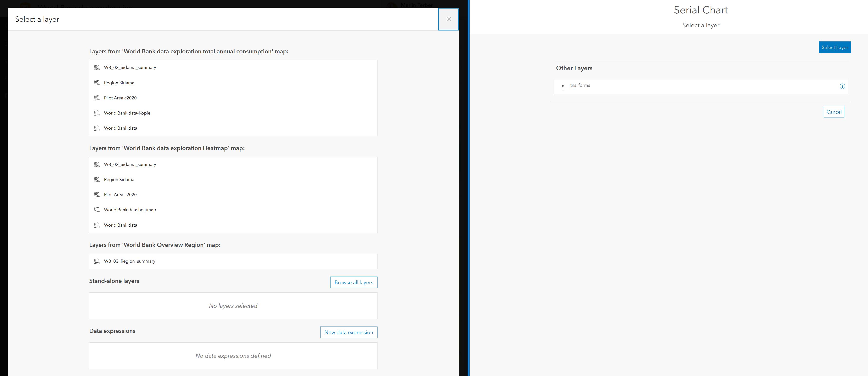
Task: Click the World Bank data heatmap layer icon
Action: point(97,209)
